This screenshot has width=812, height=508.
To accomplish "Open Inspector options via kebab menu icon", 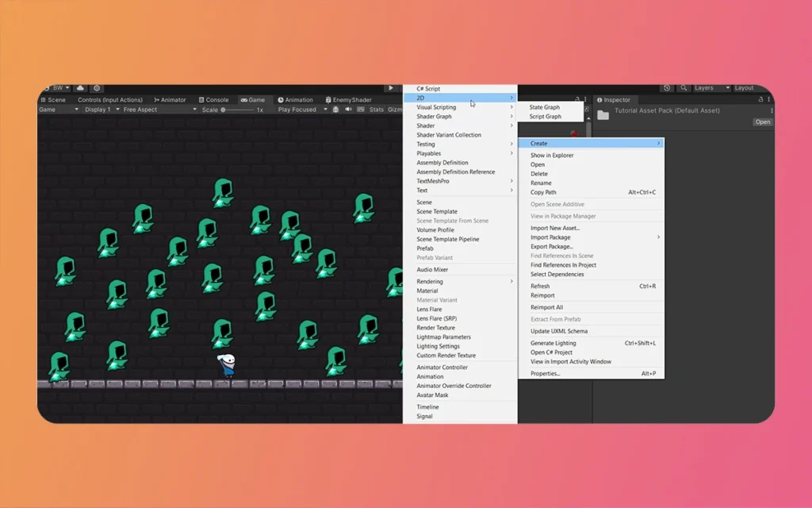I will (x=769, y=99).
